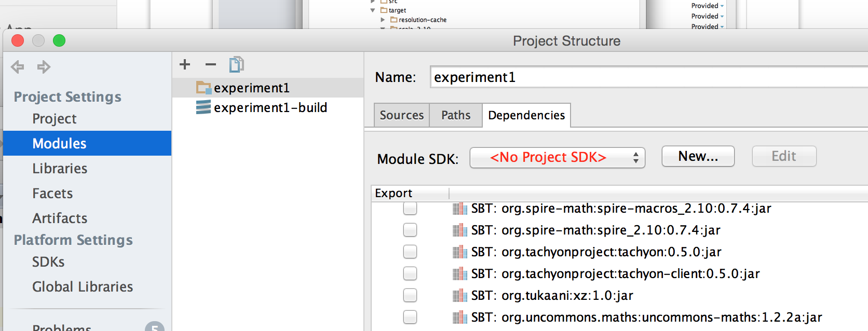This screenshot has height=331, width=868.
Task: Expand the target folder tree node
Action: 373,10
